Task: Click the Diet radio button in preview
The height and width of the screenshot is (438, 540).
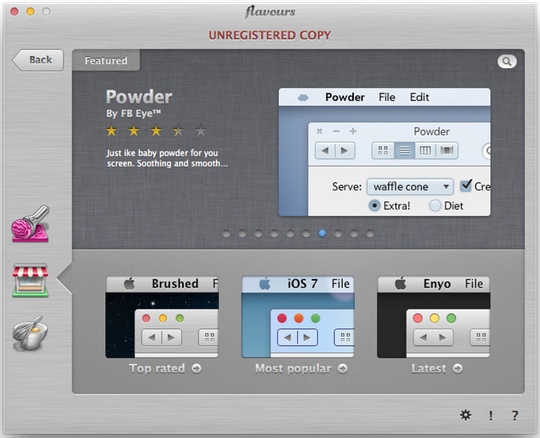Action: 435,206
